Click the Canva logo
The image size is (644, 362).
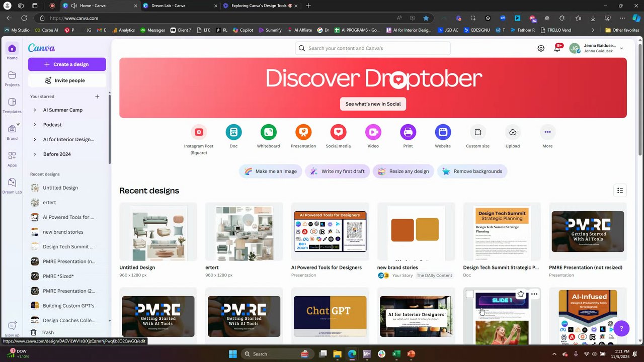tap(41, 48)
